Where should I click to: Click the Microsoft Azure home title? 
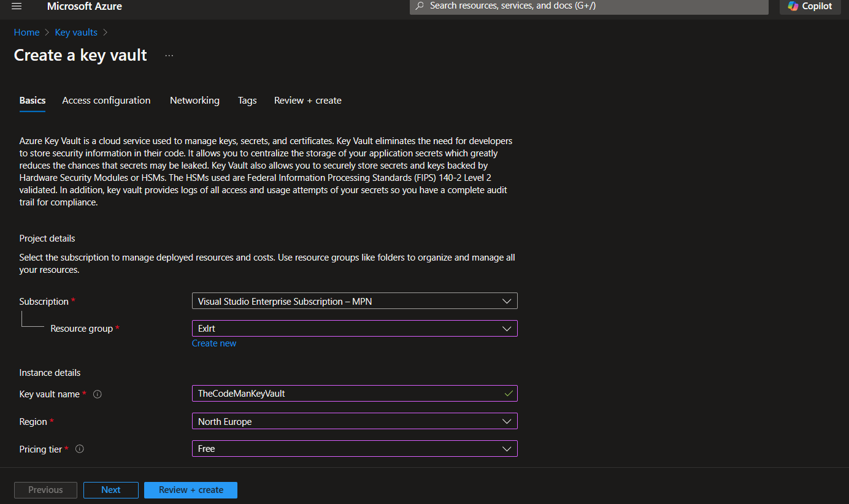coord(84,6)
